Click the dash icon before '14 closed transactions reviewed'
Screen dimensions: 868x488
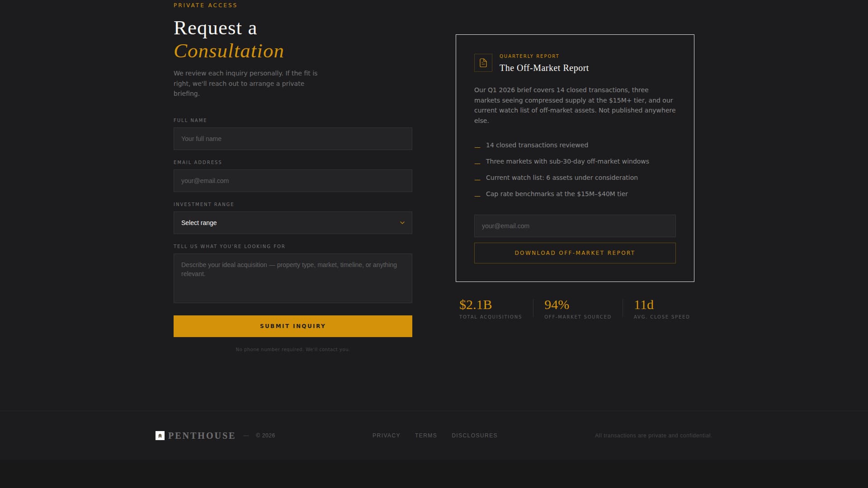tap(477, 145)
